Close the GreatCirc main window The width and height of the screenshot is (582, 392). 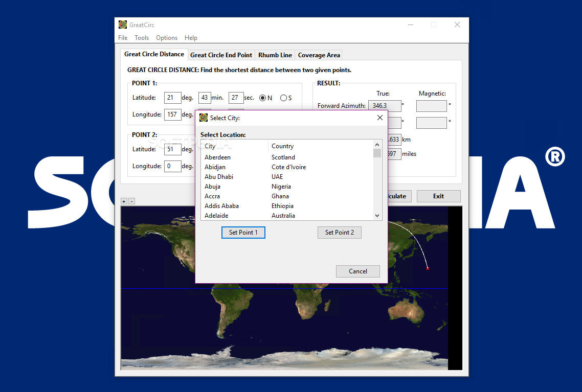tap(457, 25)
